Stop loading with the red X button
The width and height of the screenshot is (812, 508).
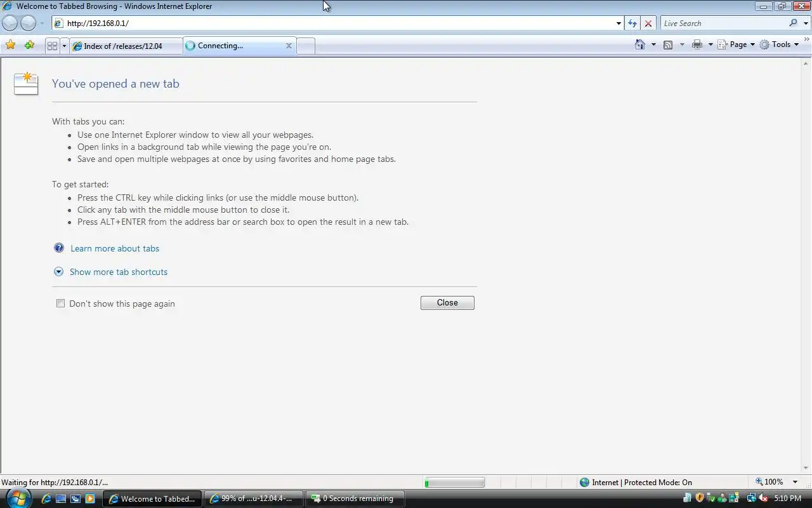coord(648,23)
